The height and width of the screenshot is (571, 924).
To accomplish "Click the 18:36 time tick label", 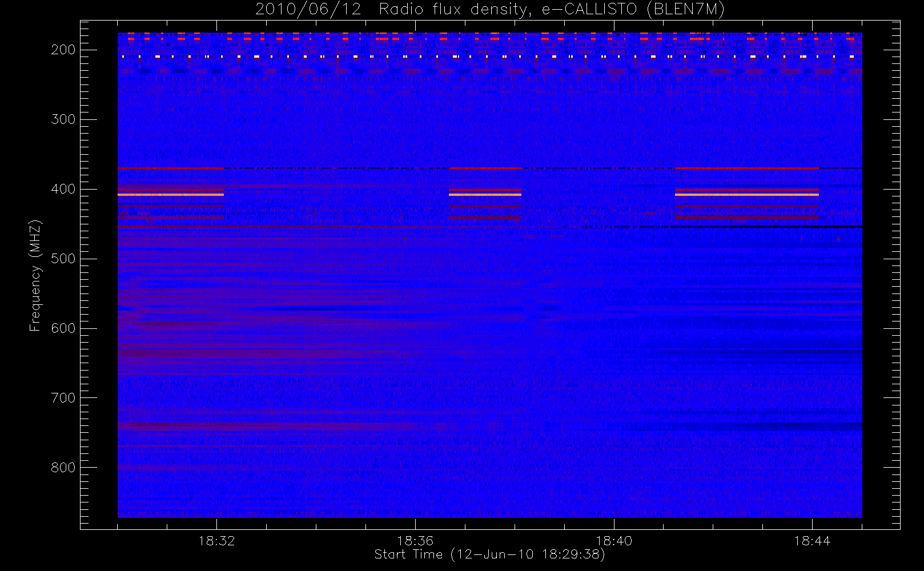I will pos(415,541).
